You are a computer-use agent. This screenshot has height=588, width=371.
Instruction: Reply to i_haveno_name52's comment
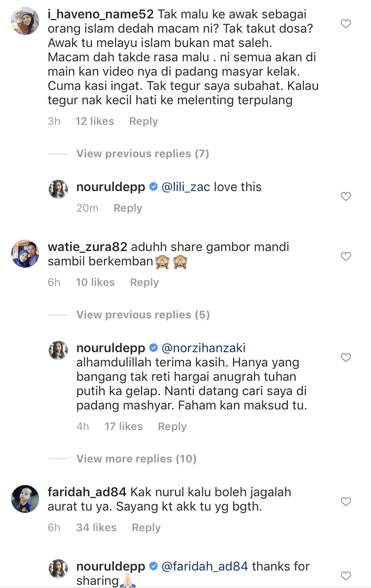pos(143,121)
